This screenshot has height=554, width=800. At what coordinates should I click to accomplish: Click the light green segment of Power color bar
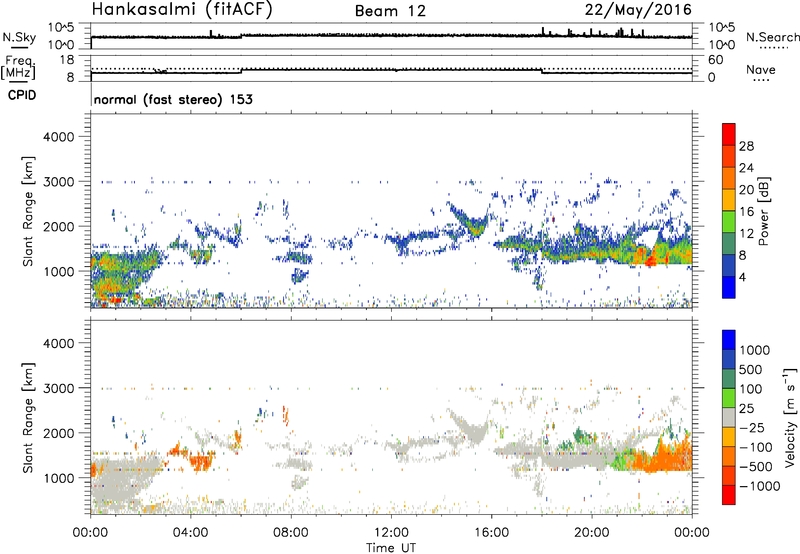coord(729,221)
